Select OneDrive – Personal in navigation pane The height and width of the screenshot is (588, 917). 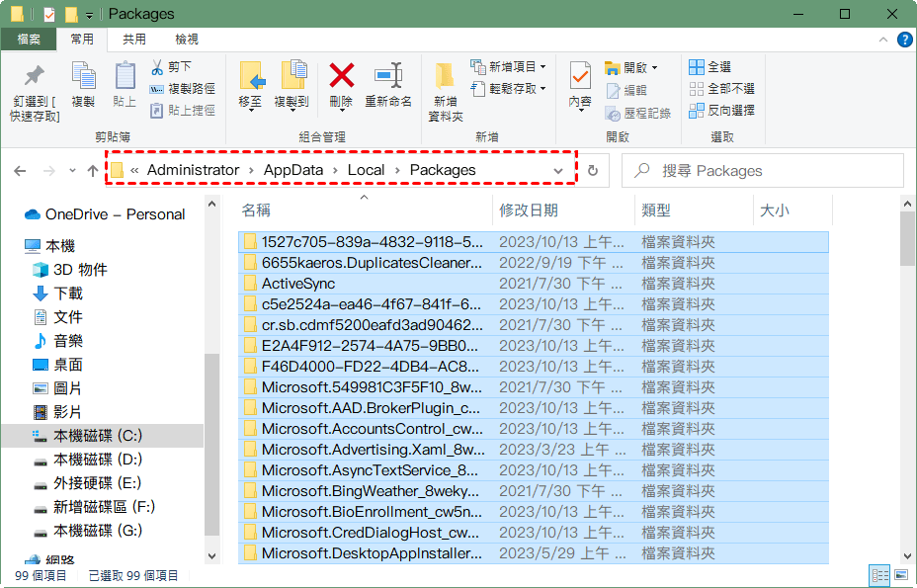pyautogui.click(x=104, y=214)
